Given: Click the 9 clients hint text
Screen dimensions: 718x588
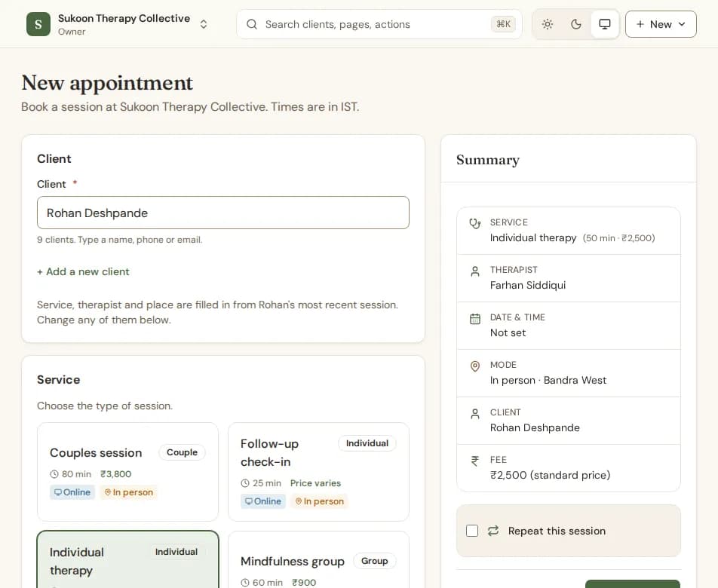Looking at the screenshot, I should point(119,240).
